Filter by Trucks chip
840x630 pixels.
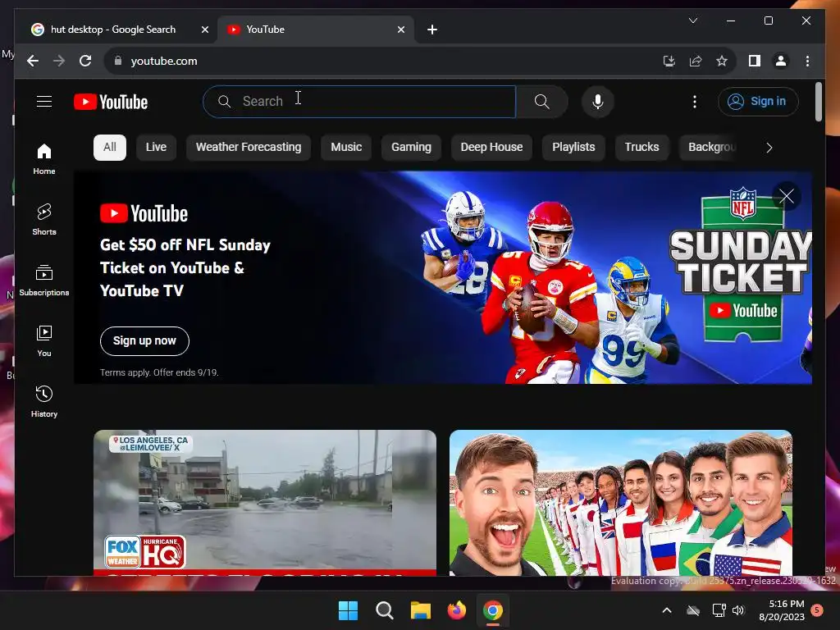641,148
